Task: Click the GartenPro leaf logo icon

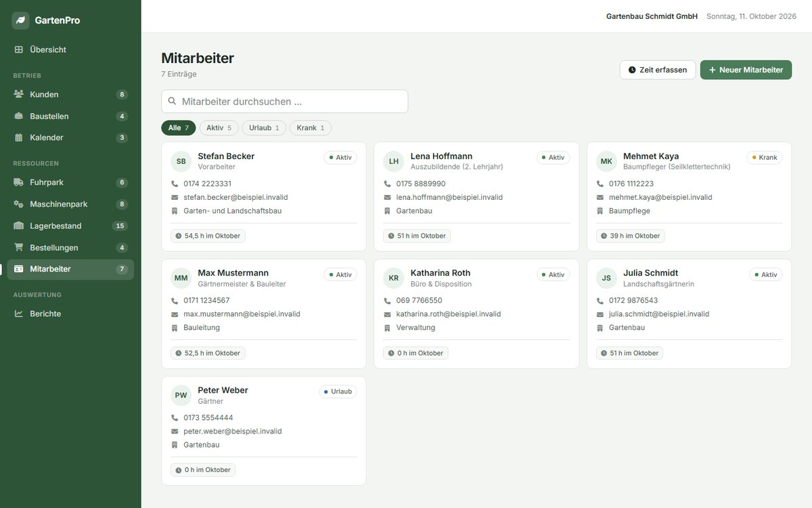Action: 20,20
